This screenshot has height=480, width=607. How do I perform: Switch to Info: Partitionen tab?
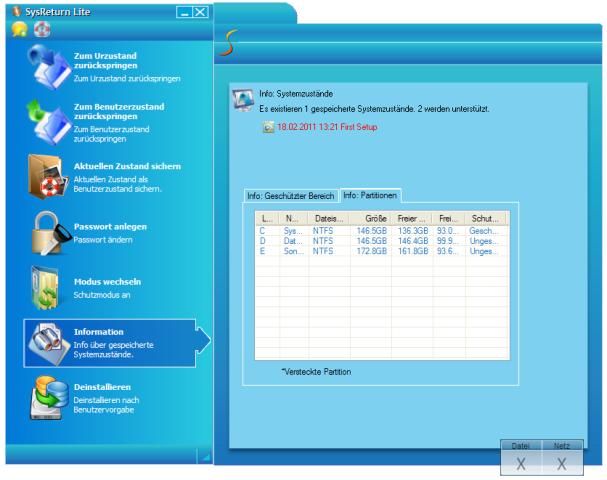[370, 195]
